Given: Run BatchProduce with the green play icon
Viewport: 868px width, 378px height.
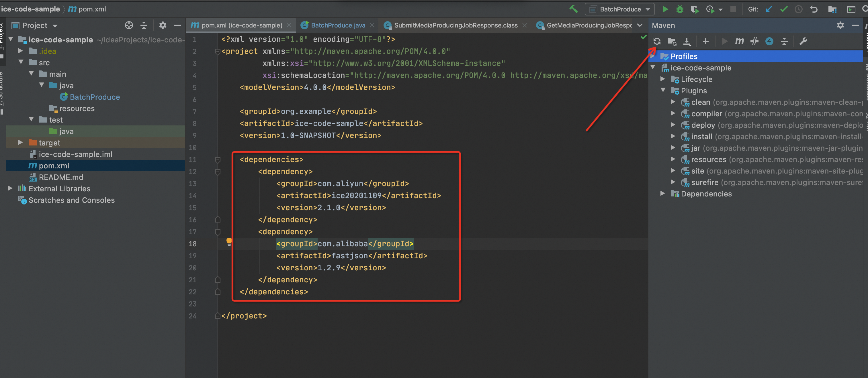Looking at the screenshot, I should tap(665, 9).
